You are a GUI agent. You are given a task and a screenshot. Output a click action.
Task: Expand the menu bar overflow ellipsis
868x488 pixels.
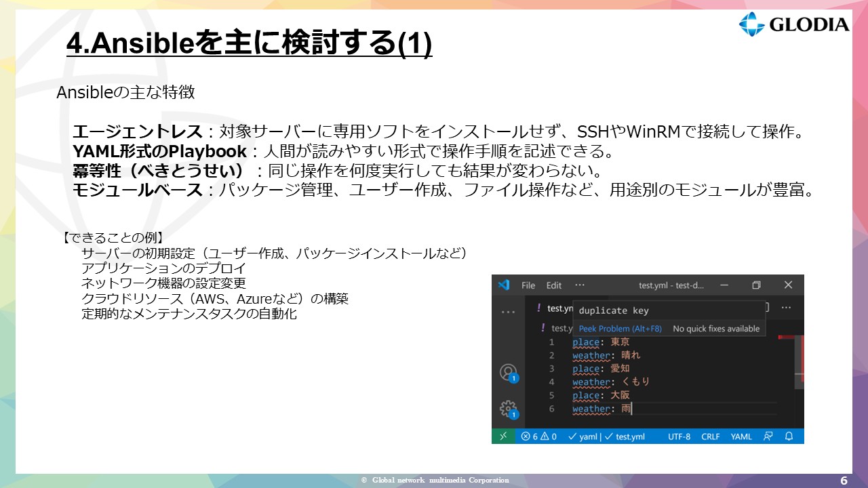point(579,285)
